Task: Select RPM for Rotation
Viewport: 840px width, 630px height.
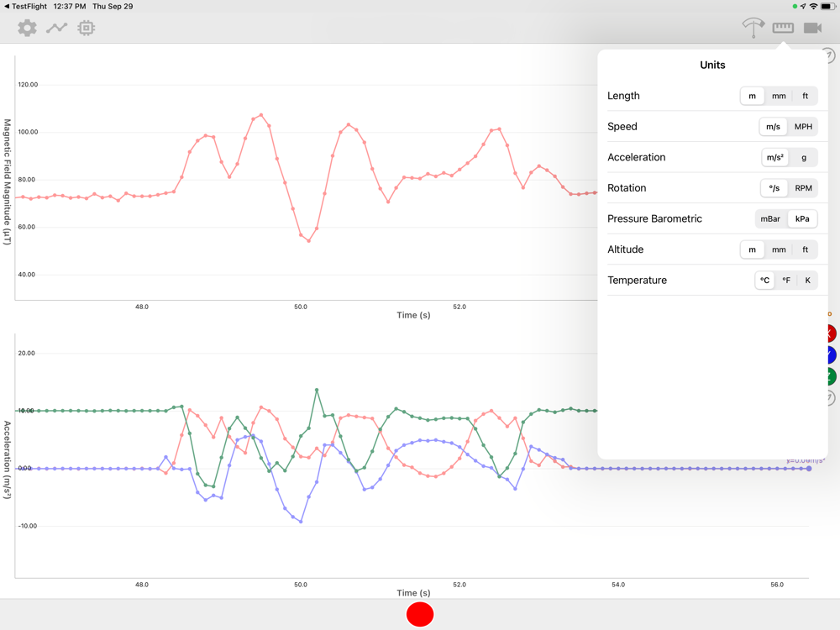Action: coord(803,188)
